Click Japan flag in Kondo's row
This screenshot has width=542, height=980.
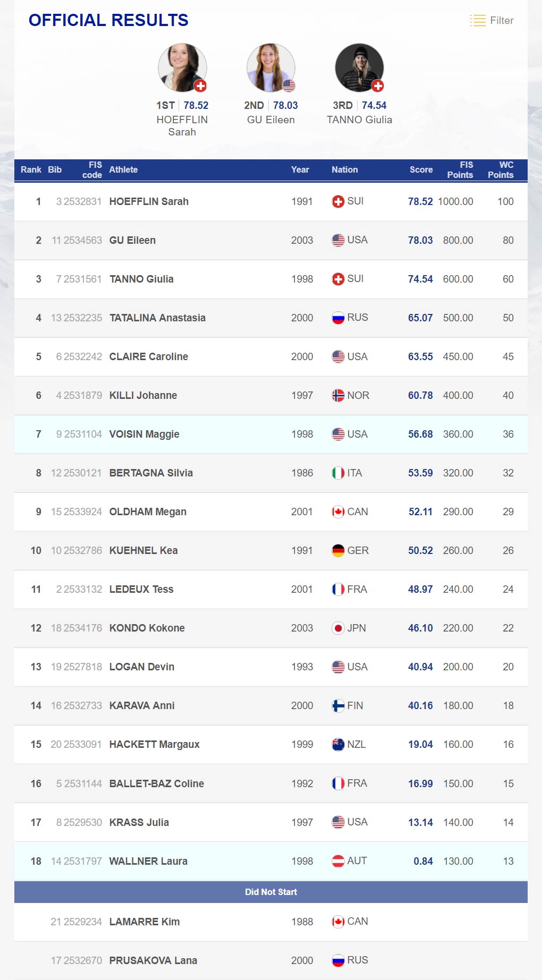click(338, 628)
